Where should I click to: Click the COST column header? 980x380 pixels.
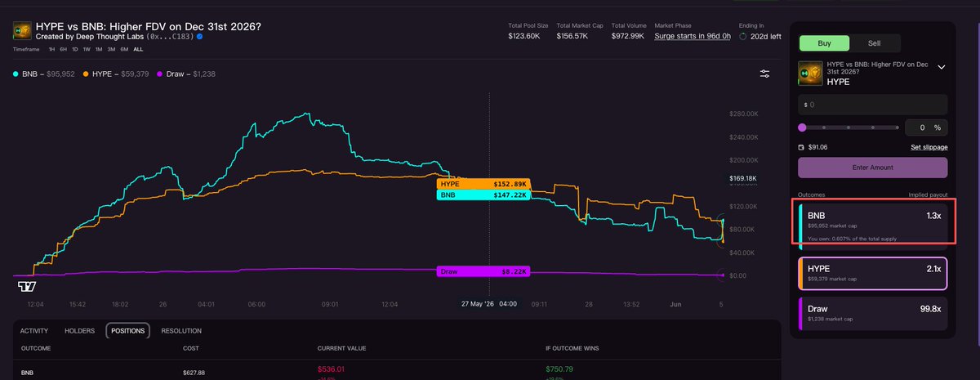[191, 349]
